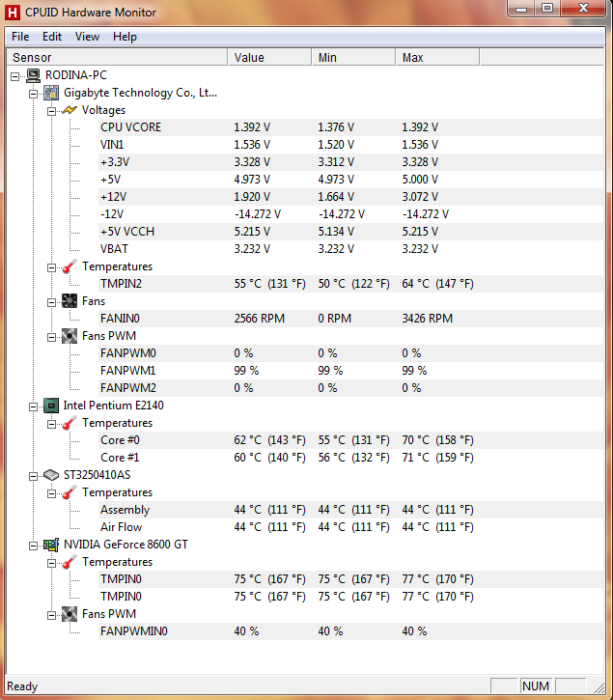Collapse the Voltages group
The image size is (613, 700).
pos(52,112)
